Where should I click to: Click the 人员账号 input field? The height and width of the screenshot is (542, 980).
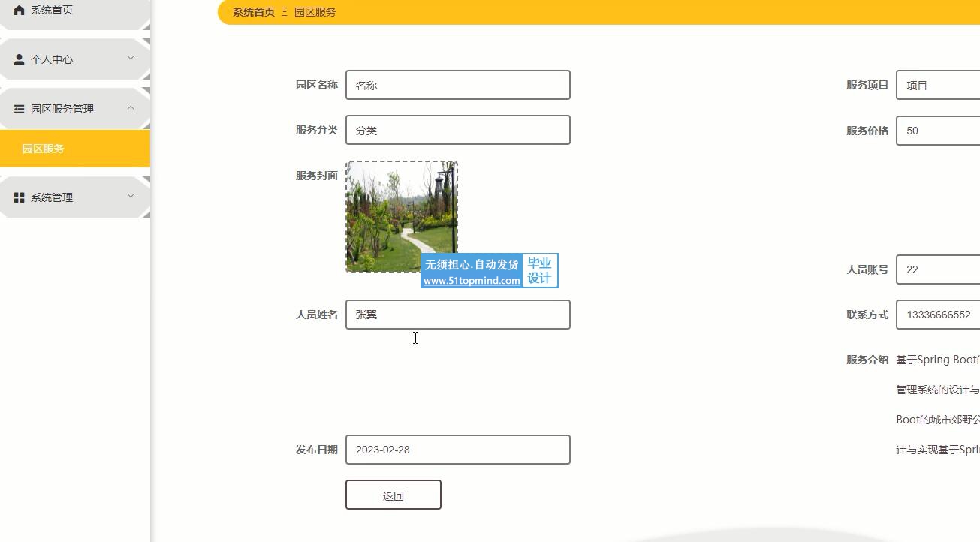click(x=938, y=269)
